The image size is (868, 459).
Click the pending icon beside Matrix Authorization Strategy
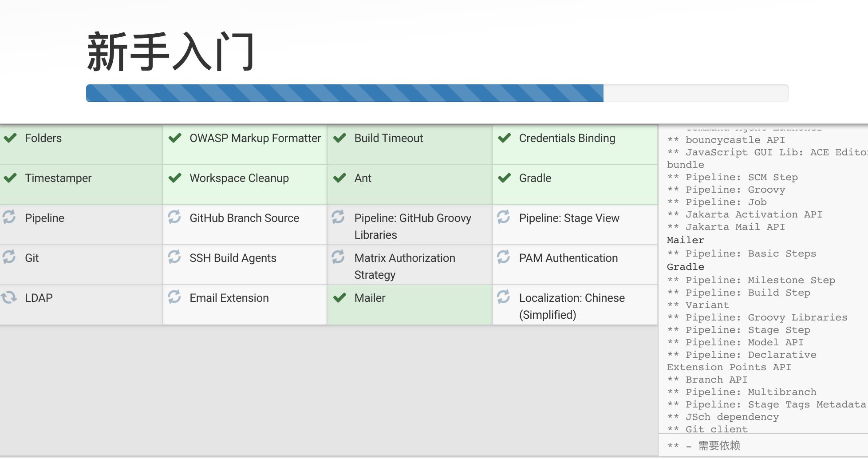point(338,257)
